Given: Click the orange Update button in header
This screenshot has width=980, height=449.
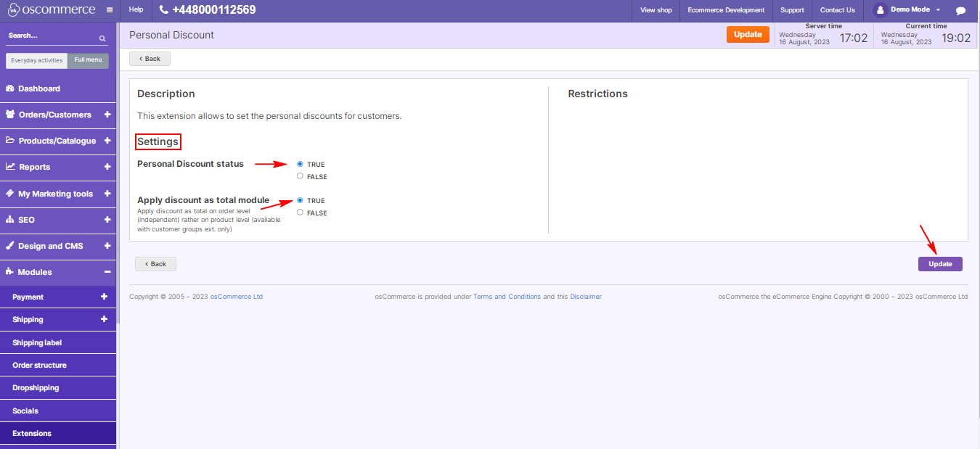Looking at the screenshot, I should coord(748,34).
